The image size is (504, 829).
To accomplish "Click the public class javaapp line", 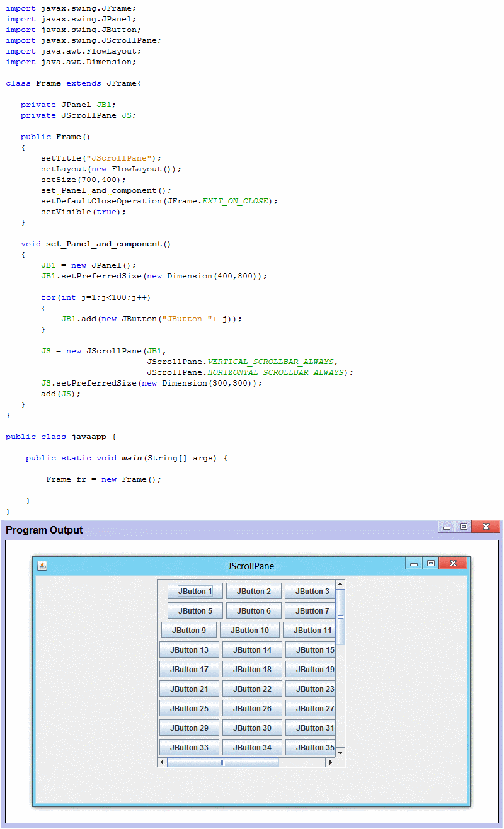I will click(61, 437).
